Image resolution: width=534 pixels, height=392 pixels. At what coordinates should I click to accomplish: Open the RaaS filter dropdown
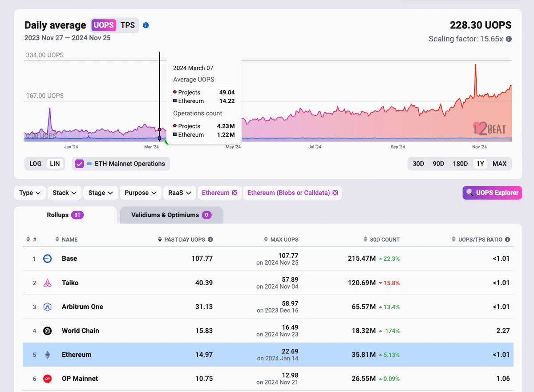click(180, 193)
